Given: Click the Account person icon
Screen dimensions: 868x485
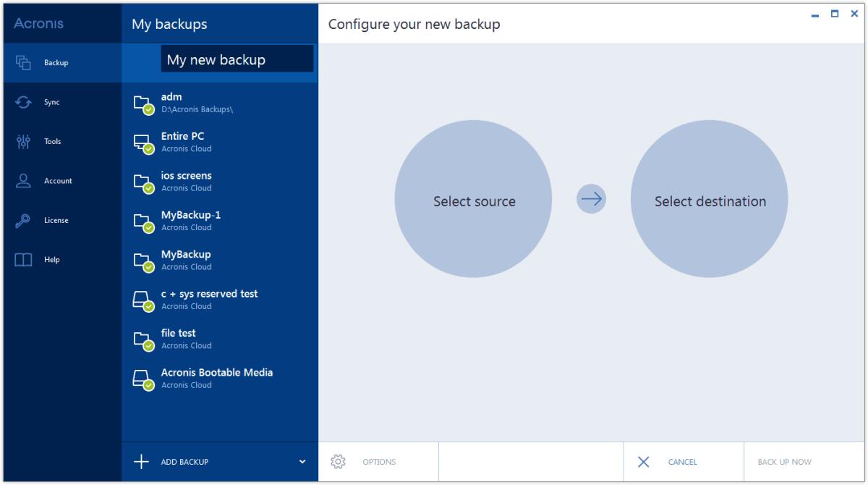Looking at the screenshot, I should 23,180.
